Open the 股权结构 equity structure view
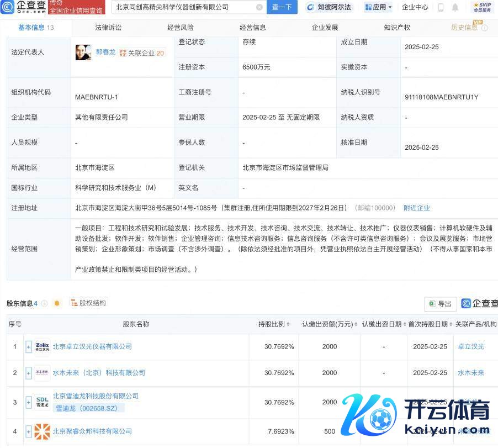This screenshot has width=498, height=448. (x=88, y=303)
